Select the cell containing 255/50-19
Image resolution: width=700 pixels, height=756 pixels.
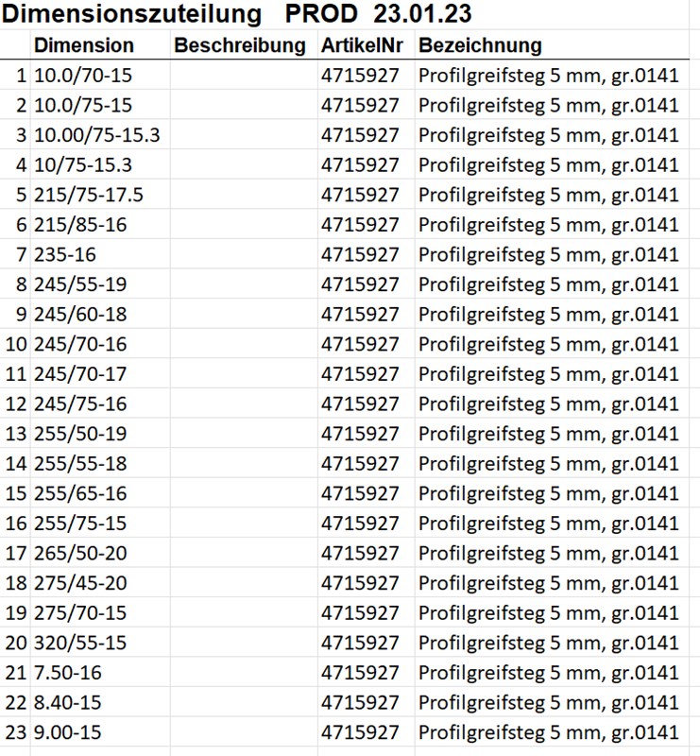(80, 434)
